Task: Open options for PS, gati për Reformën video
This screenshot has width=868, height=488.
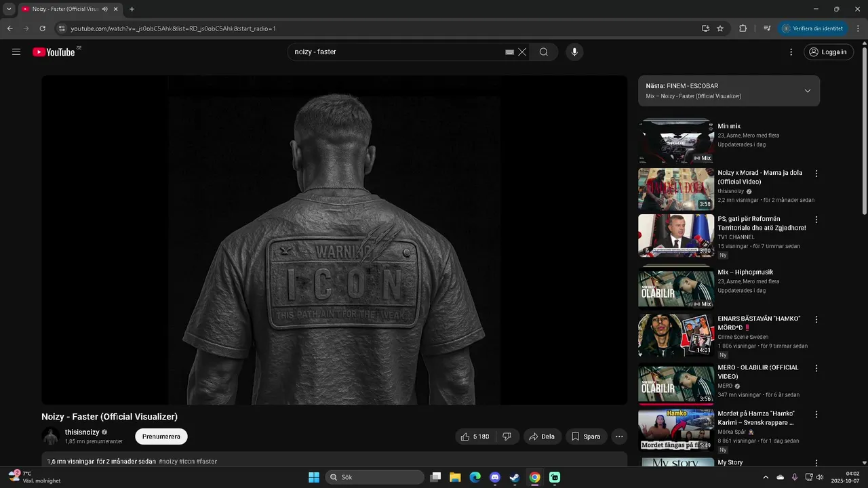Action: coord(816,220)
